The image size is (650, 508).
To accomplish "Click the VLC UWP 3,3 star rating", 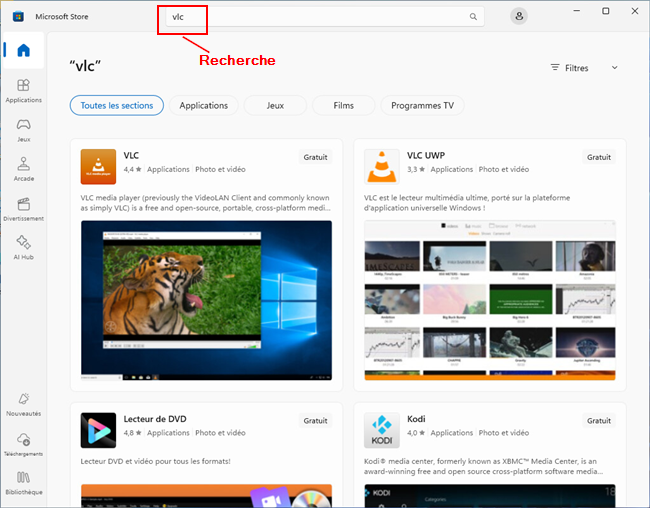I will point(416,169).
